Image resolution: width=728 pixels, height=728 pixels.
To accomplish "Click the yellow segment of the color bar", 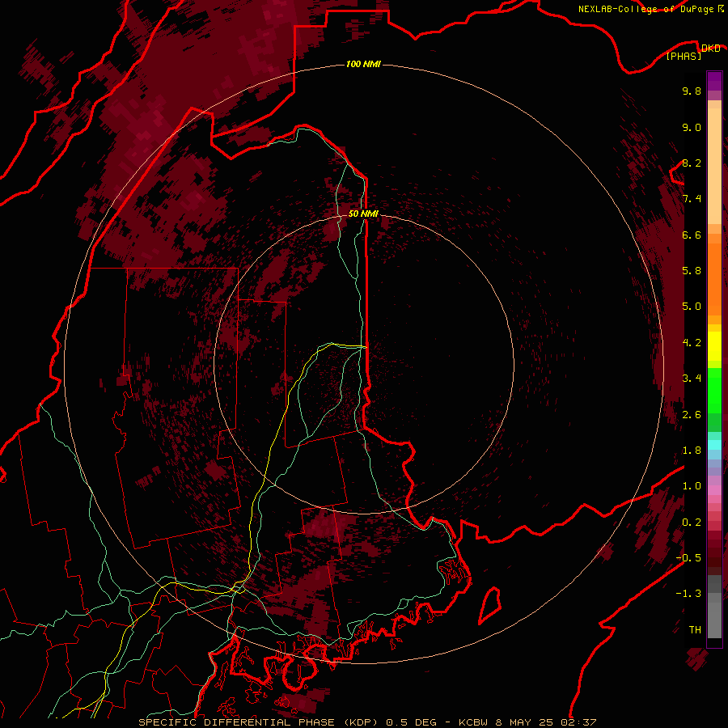I will click(x=714, y=346).
